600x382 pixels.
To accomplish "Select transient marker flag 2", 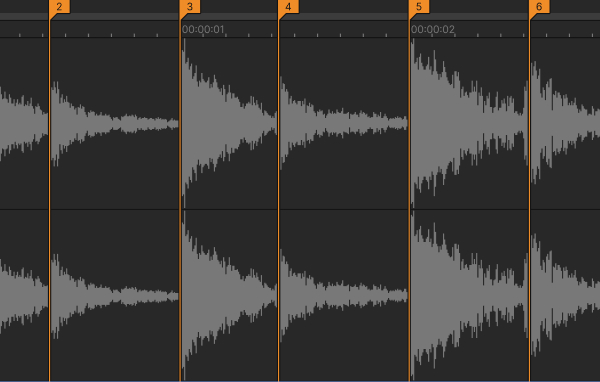I will [60, 7].
